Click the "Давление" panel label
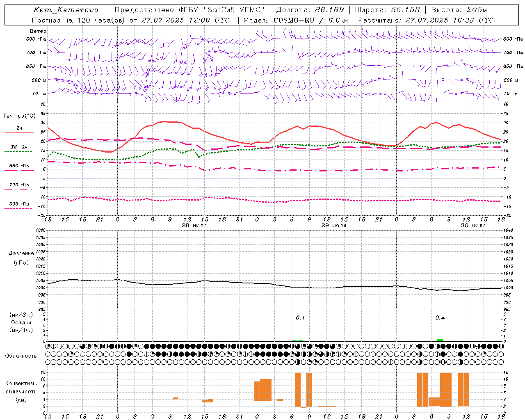Viewport: 525px width, 420px height. pos(21,253)
